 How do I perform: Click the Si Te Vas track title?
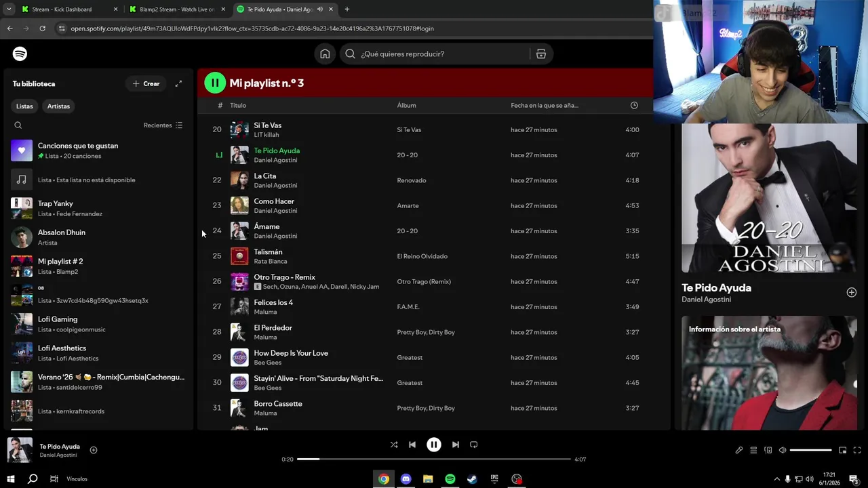click(267, 125)
